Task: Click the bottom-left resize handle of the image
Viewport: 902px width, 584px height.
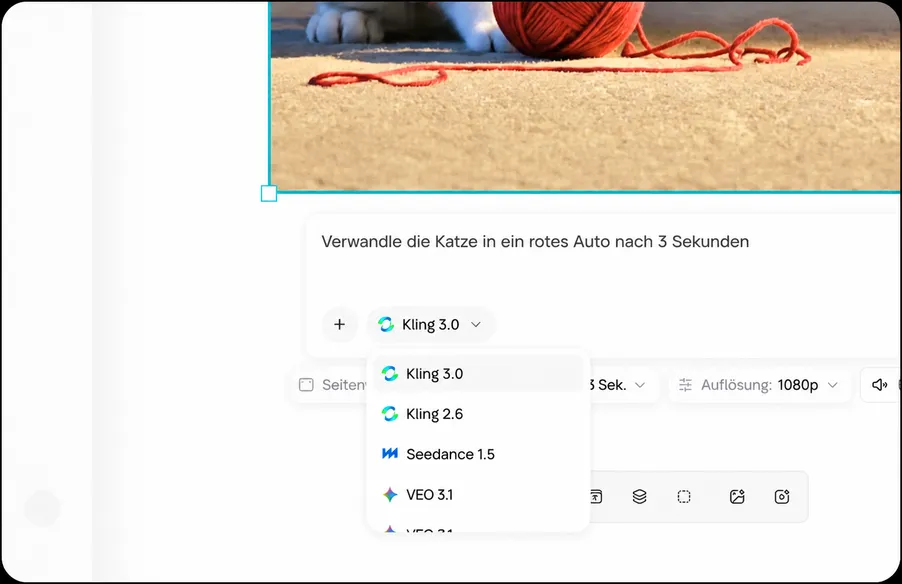Action: point(269,193)
